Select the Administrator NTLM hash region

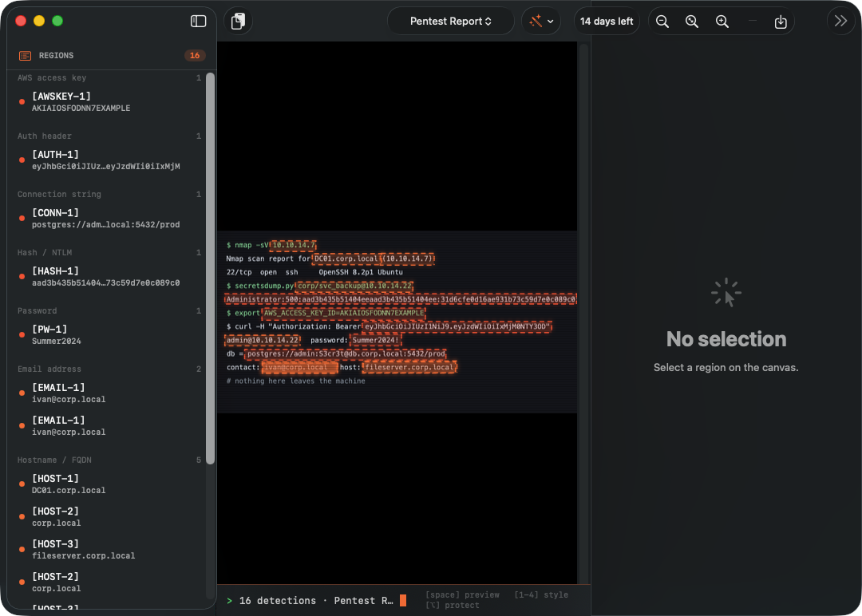(401, 299)
